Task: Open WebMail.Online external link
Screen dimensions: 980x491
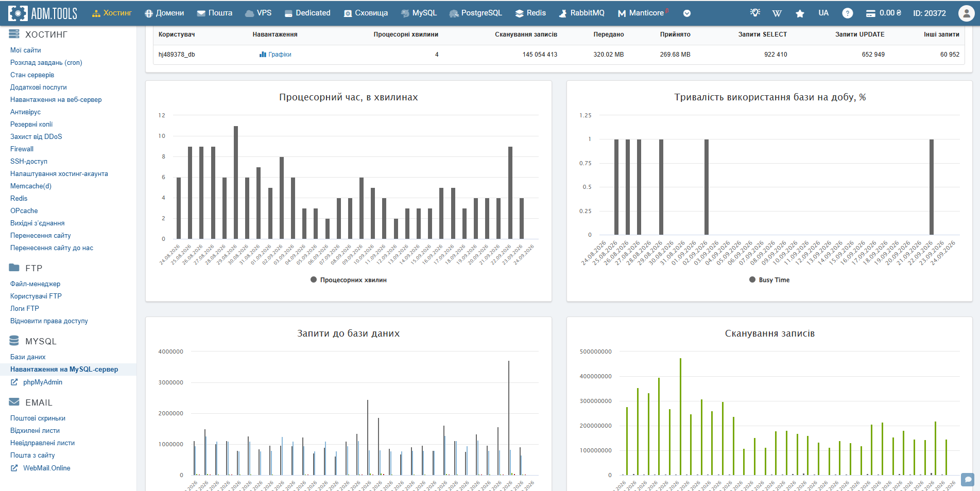Action: (x=41, y=468)
